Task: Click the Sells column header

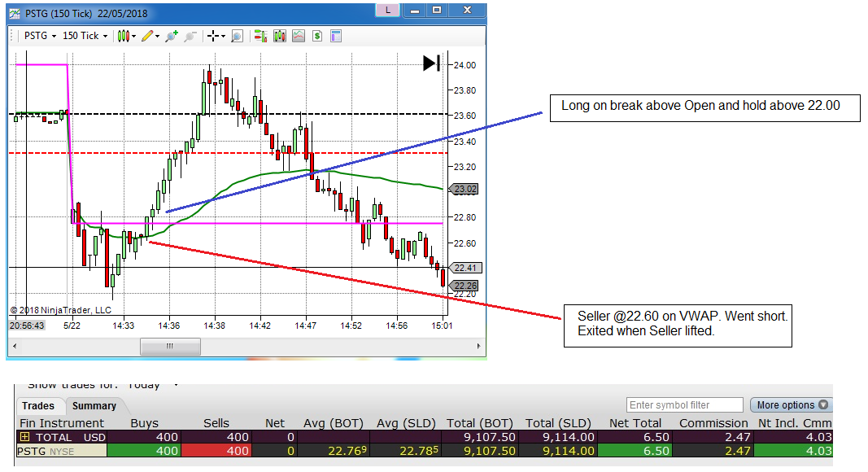Action: pos(216,423)
